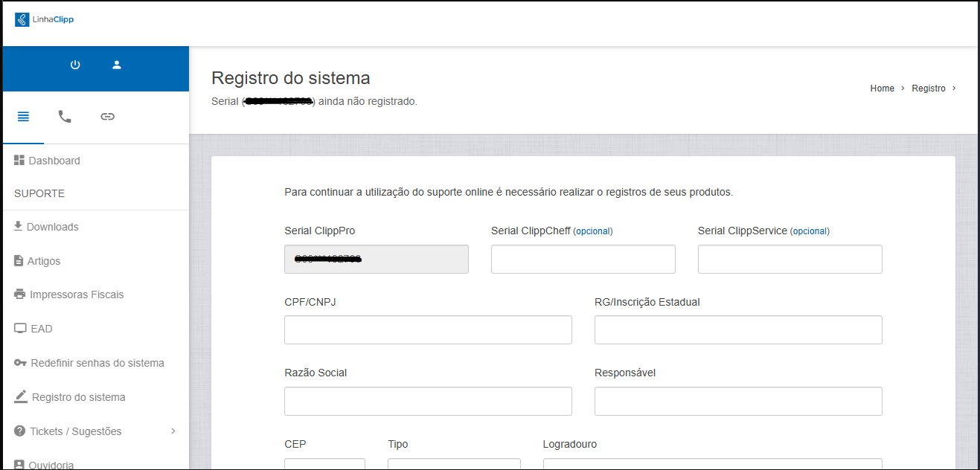Image resolution: width=980 pixels, height=470 pixels.
Task: Click the Razão Social text field
Action: [x=428, y=401]
